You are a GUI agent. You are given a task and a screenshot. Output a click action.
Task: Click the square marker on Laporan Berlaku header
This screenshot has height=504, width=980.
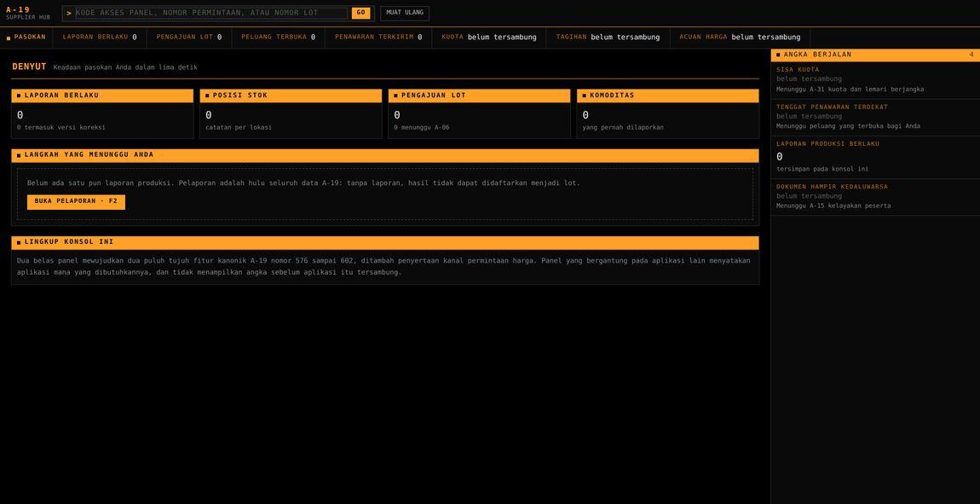19,96
